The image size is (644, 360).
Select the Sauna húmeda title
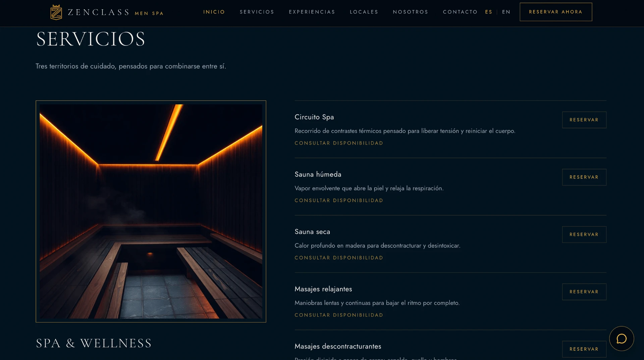point(318,174)
